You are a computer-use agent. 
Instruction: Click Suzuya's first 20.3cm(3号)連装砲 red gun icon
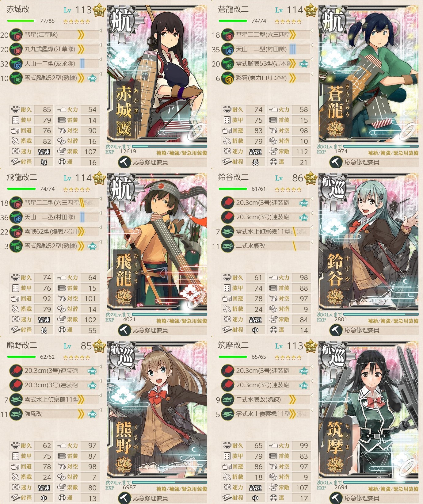pyautogui.click(x=227, y=203)
